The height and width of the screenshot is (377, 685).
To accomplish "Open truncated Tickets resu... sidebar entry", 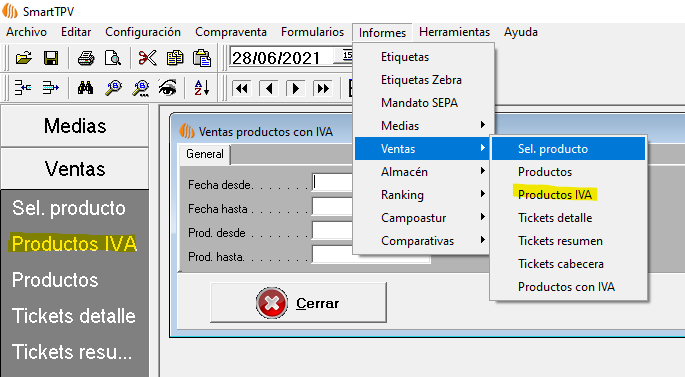I will 72,352.
